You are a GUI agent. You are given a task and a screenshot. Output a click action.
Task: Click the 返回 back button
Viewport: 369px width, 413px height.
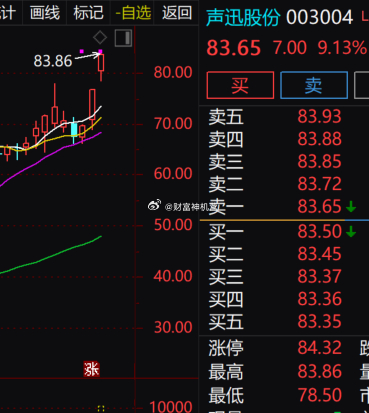tap(177, 13)
